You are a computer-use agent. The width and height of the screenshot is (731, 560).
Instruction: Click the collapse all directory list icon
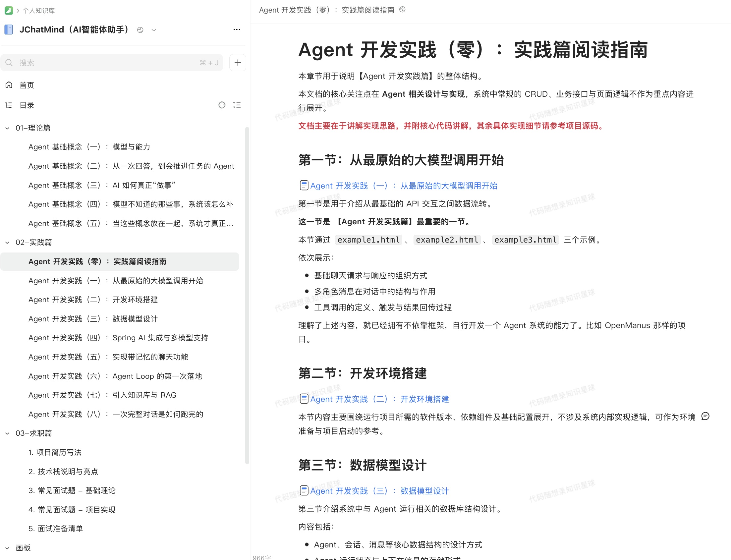pos(237,105)
